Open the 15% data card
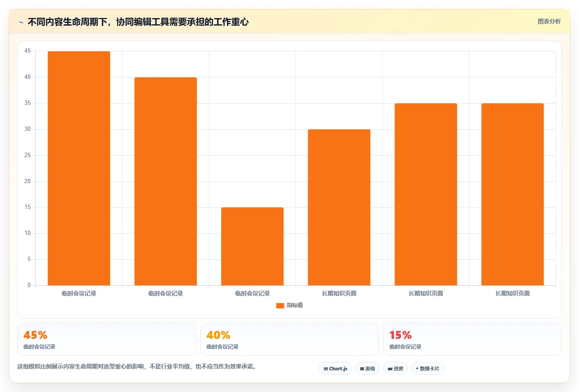 tap(472, 339)
